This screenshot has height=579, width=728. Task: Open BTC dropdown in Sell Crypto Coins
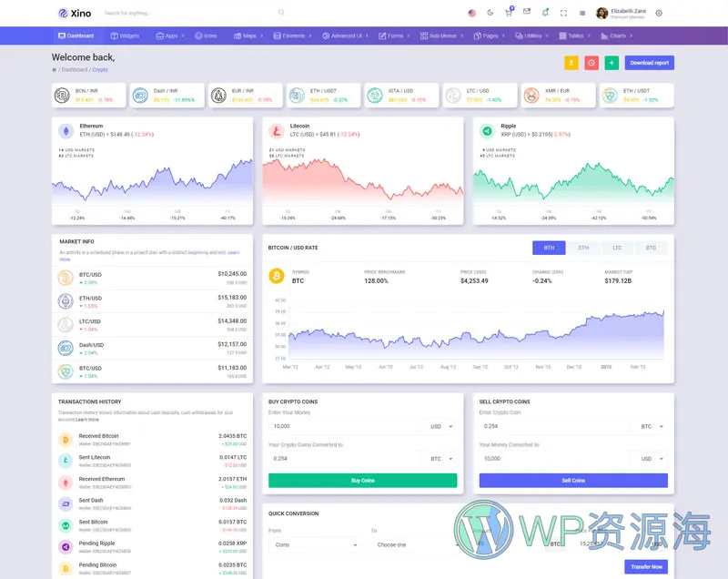[651, 426]
